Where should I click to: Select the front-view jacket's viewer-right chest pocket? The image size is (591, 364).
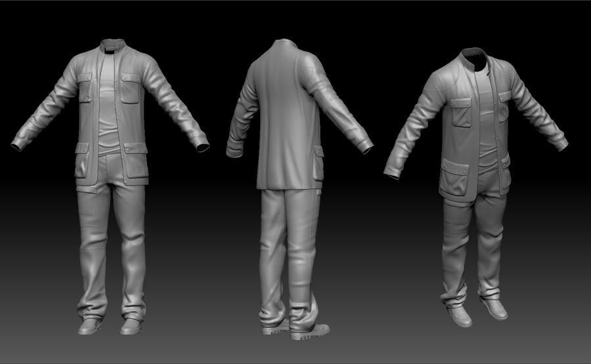coord(132,87)
